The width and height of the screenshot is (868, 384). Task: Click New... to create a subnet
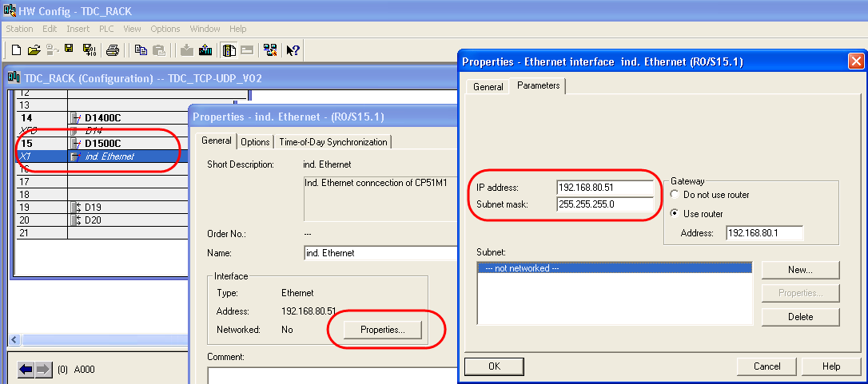801,270
